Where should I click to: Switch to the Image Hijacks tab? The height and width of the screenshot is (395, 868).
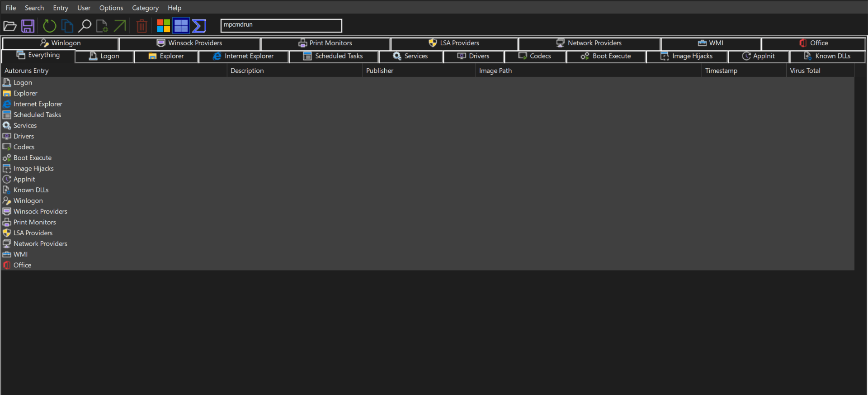687,56
